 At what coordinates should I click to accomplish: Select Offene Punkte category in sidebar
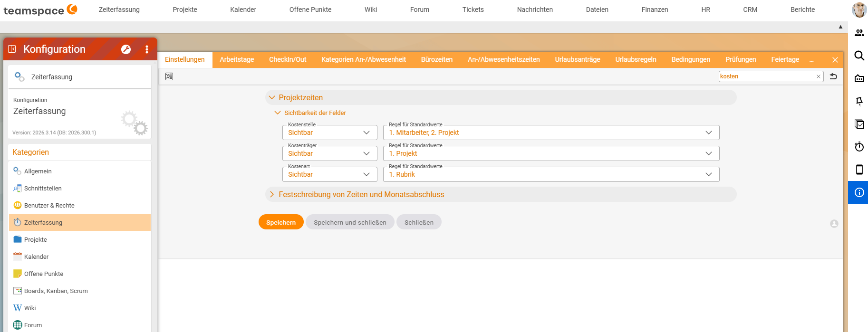(80, 274)
